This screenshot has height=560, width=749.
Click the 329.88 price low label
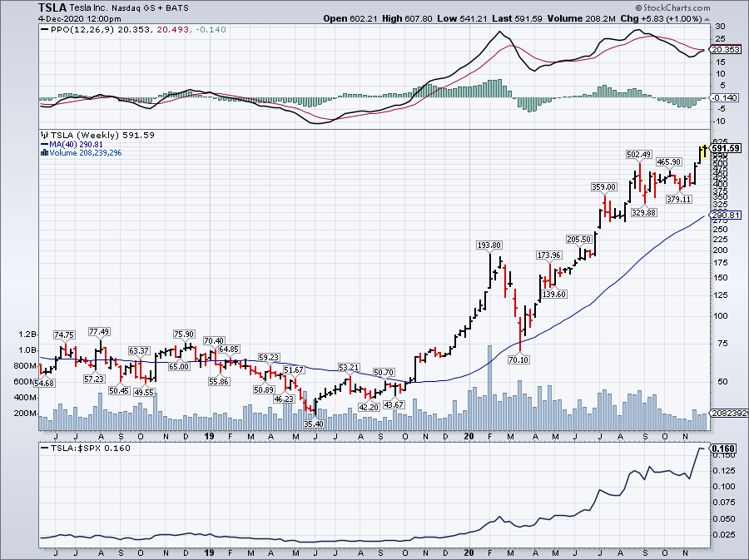pos(643,212)
